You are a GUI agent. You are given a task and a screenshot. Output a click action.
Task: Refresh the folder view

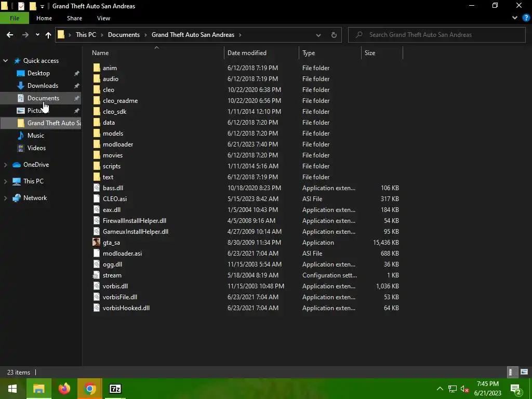tap(334, 35)
